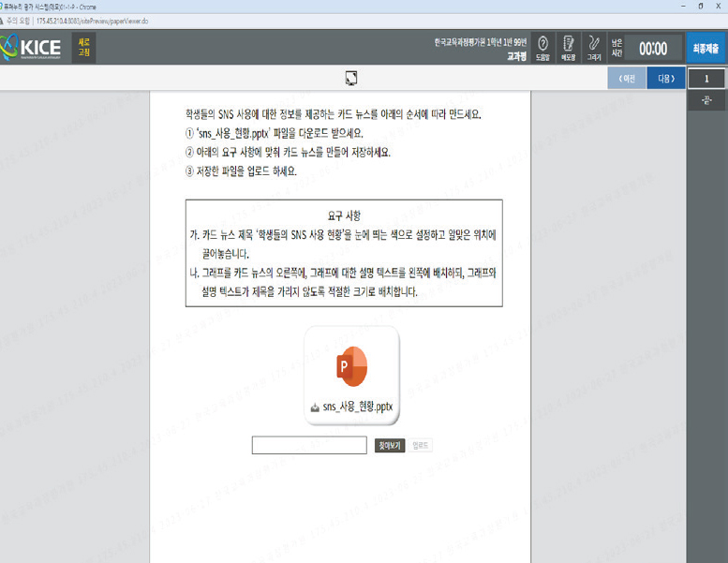
Task: Click the file path input field
Action: (x=309, y=445)
